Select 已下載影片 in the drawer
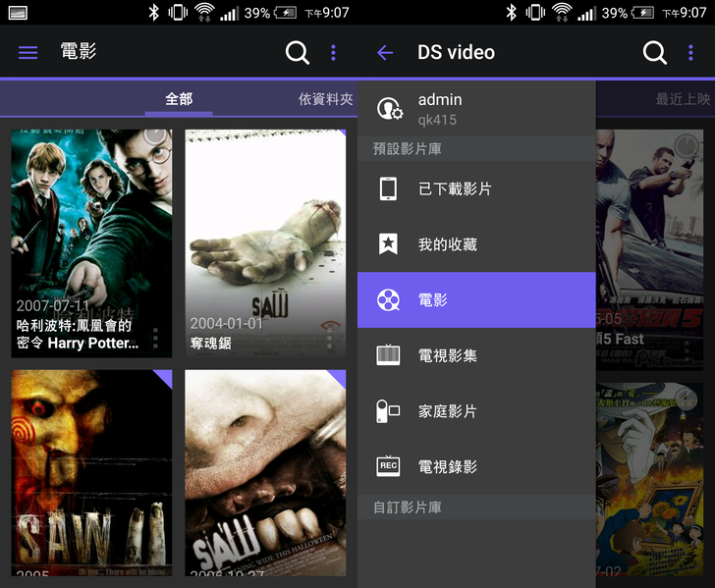Screen dimensions: 715x588 pyautogui.click(x=476, y=188)
